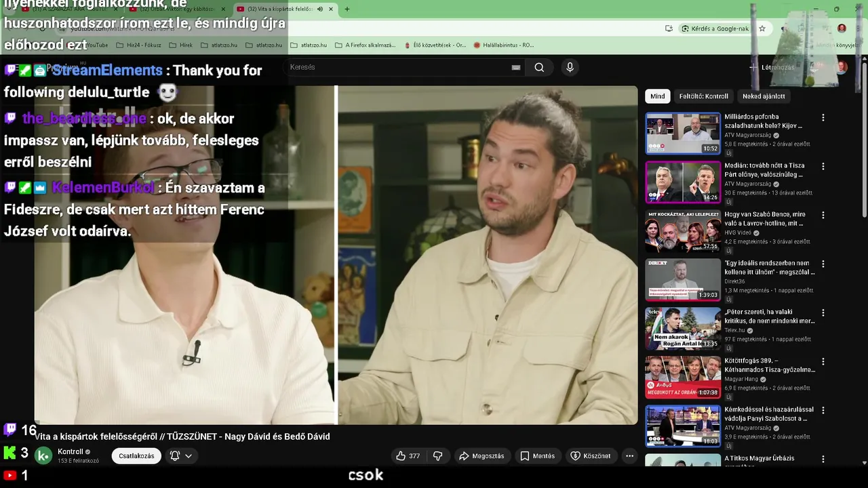
Task: Select the 'Neked ajánlott' filter chip
Action: [x=764, y=96]
